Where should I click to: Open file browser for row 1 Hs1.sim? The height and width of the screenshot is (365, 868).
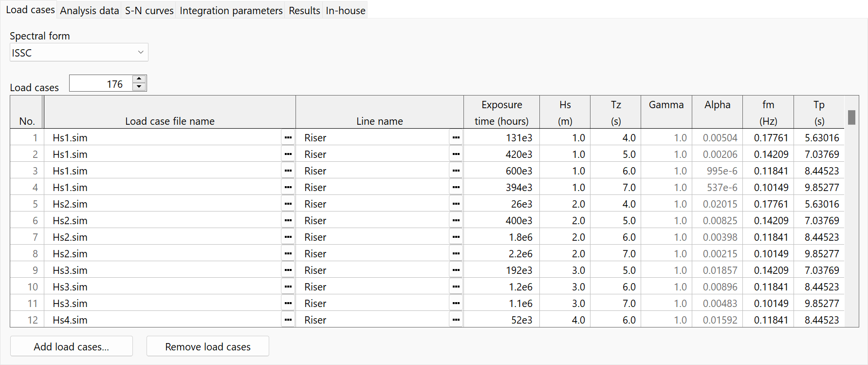coord(288,138)
